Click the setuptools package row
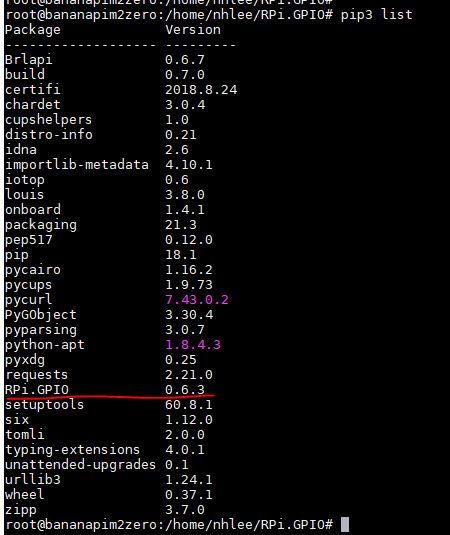Screen dimensions: 450x535 [109, 405]
